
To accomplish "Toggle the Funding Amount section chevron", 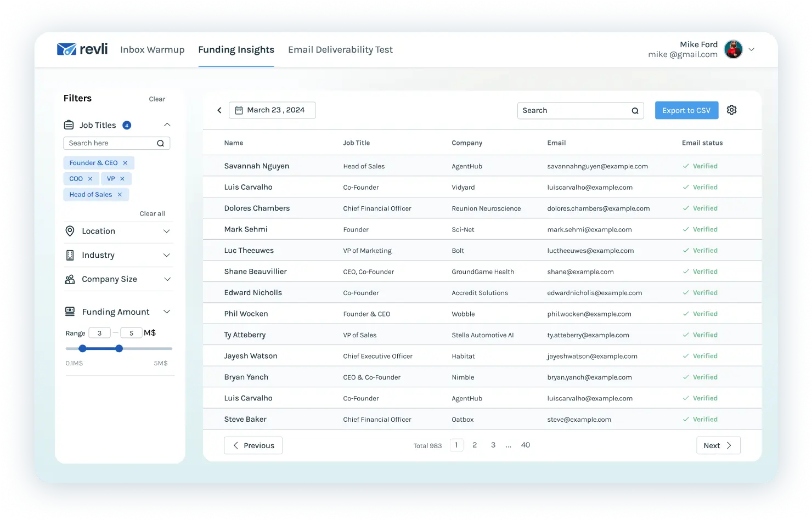I will [x=167, y=312].
